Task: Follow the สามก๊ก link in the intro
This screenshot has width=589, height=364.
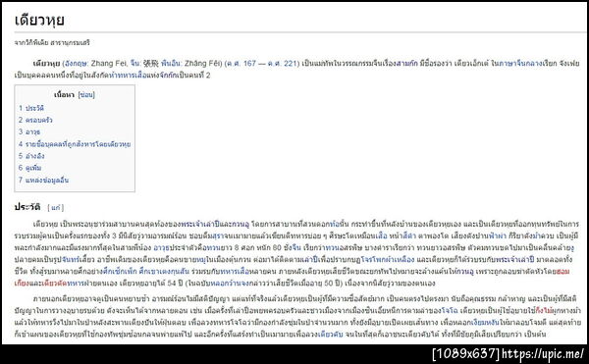Action: (x=406, y=63)
